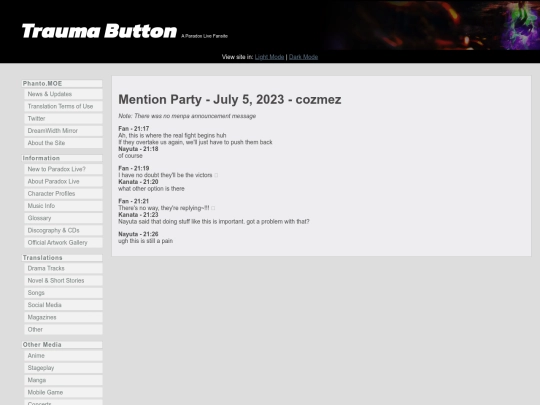
Task: Open Drama Tracks translations
Action: (63, 268)
